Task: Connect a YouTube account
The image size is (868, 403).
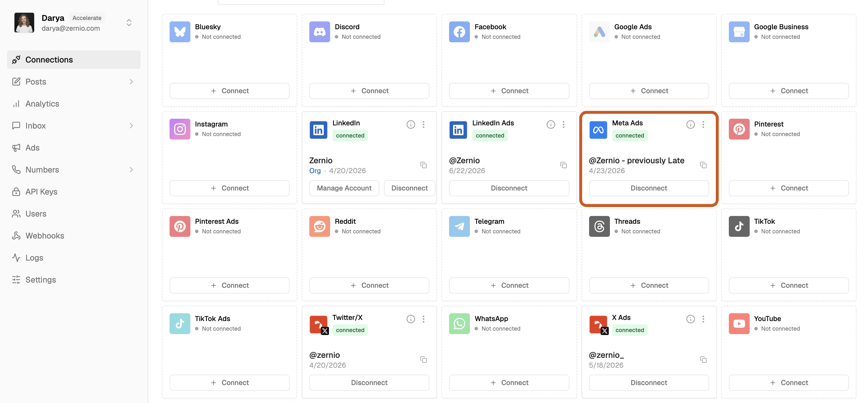Action: (x=788, y=383)
